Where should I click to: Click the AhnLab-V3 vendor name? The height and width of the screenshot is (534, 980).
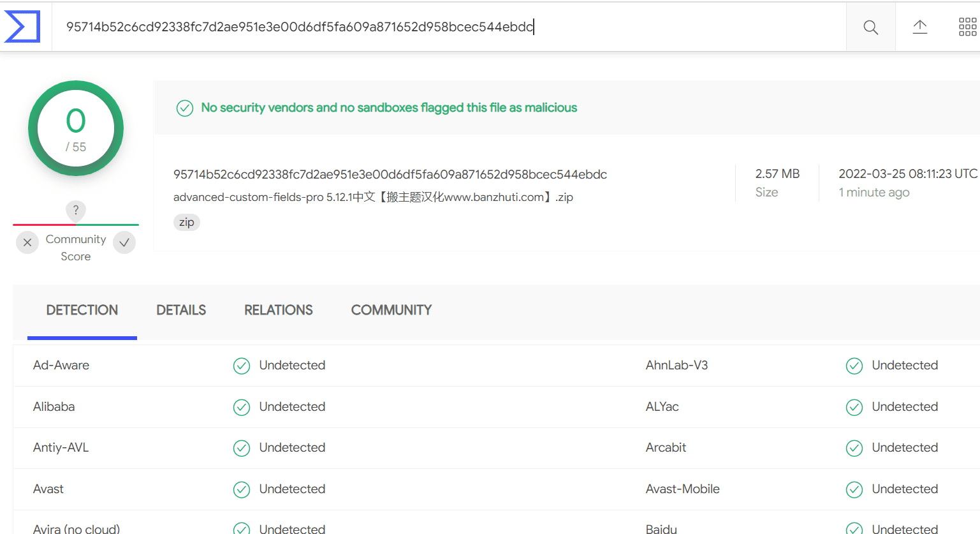[x=677, y=365]
